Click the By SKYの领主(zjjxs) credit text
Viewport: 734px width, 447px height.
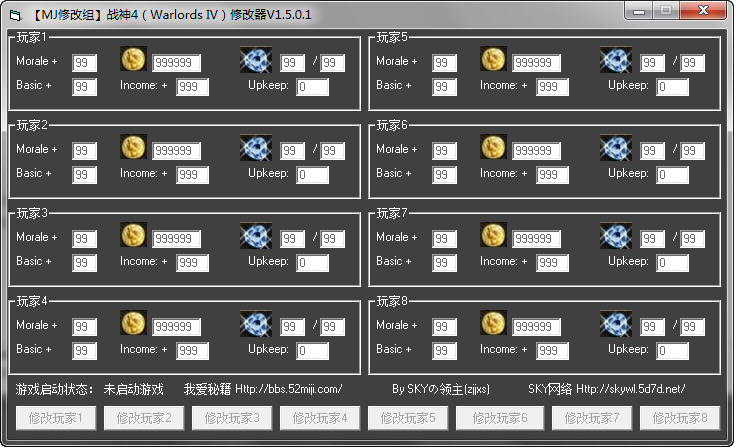click(x=441, y=389)
